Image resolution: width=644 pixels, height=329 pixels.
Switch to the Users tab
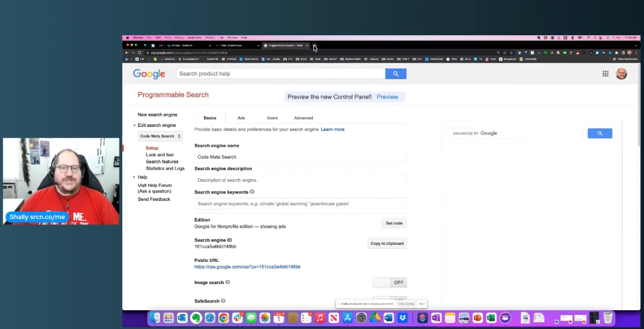coord(273,118)
